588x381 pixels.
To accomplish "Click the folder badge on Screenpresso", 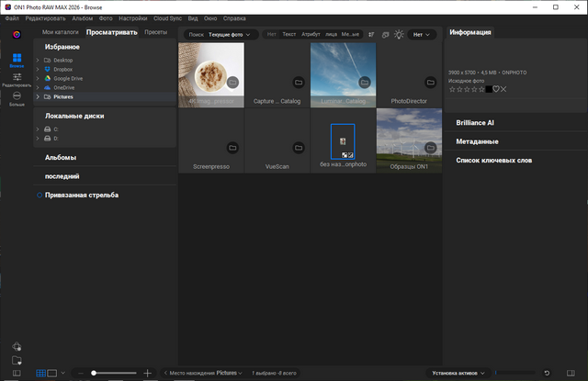I will tap(232, 148).
